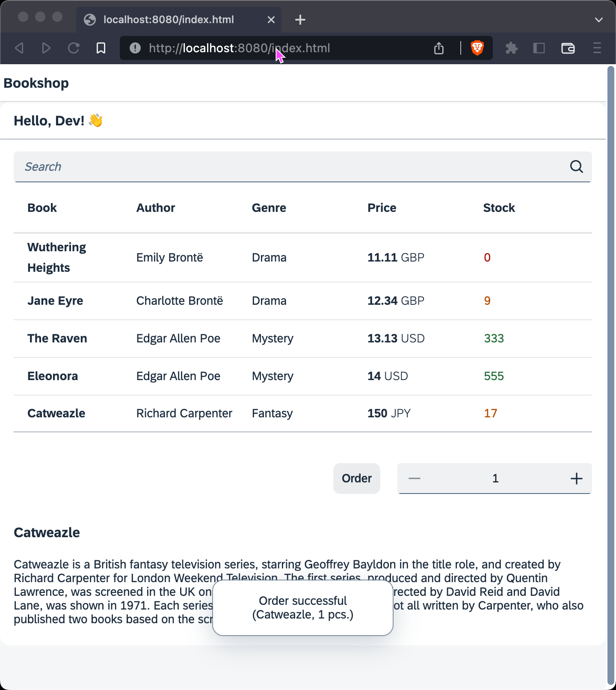Image resolution: width=616 pixels, height=690 pixels.
Task: Click the Fantasy genre cell
Action: pos(272,413)
